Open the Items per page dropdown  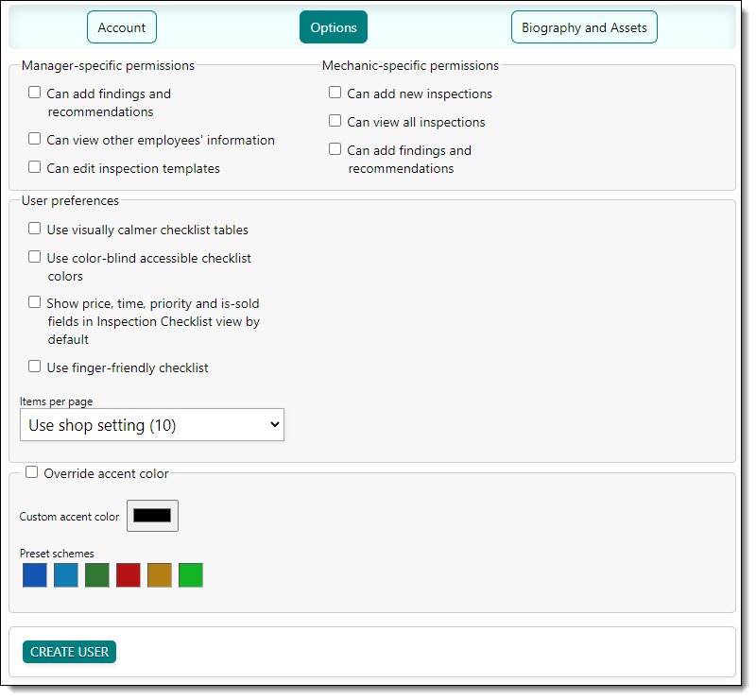pos(152,425)
